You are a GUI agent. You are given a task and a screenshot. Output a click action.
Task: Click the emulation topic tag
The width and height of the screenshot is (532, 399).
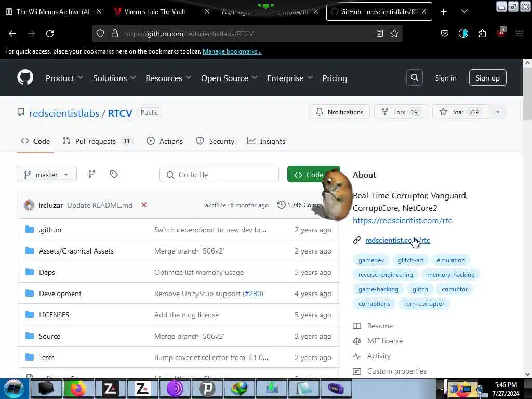pos(451,260)
